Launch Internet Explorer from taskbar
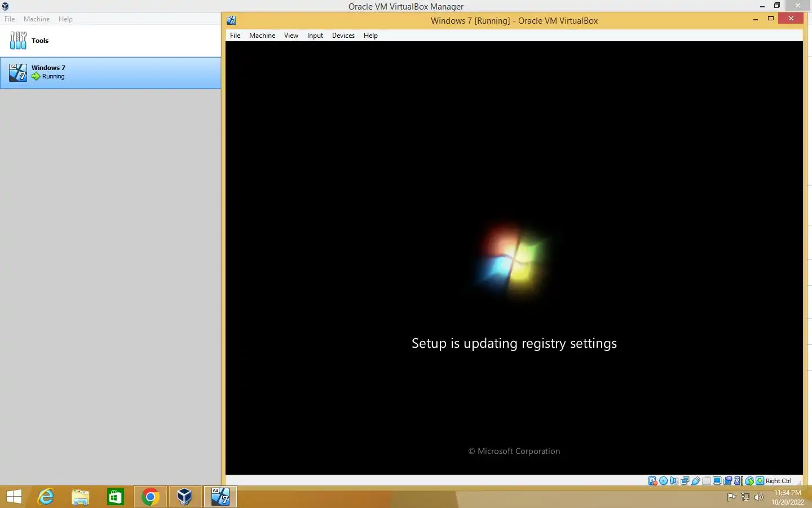Viewport: 812px width, 508px height. point(46,497)
